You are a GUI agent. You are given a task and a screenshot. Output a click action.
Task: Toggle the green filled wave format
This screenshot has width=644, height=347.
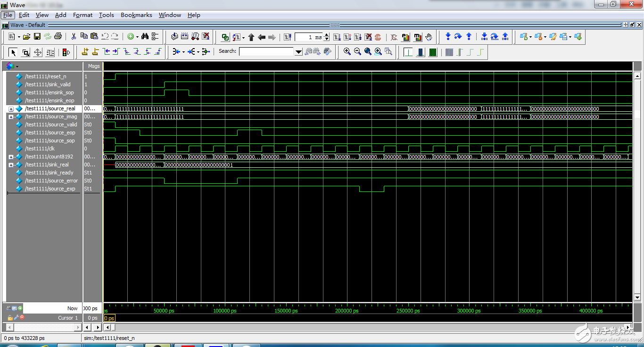click(x=433, y=52)
